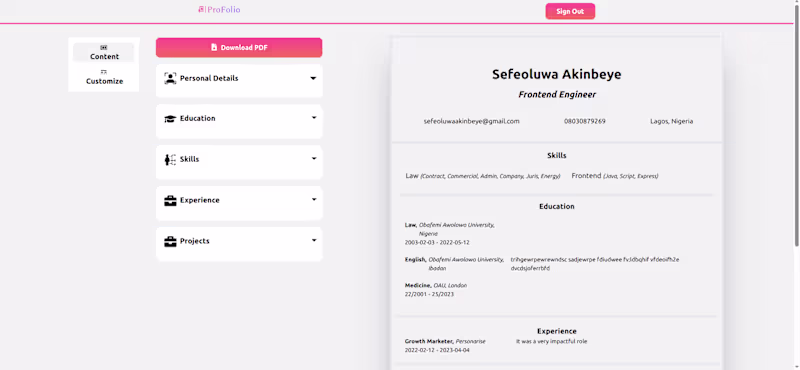The height and width of the screenshot is (370, 800).
Task: Click the Customize tab icon
Action: (x=104, y=72)
